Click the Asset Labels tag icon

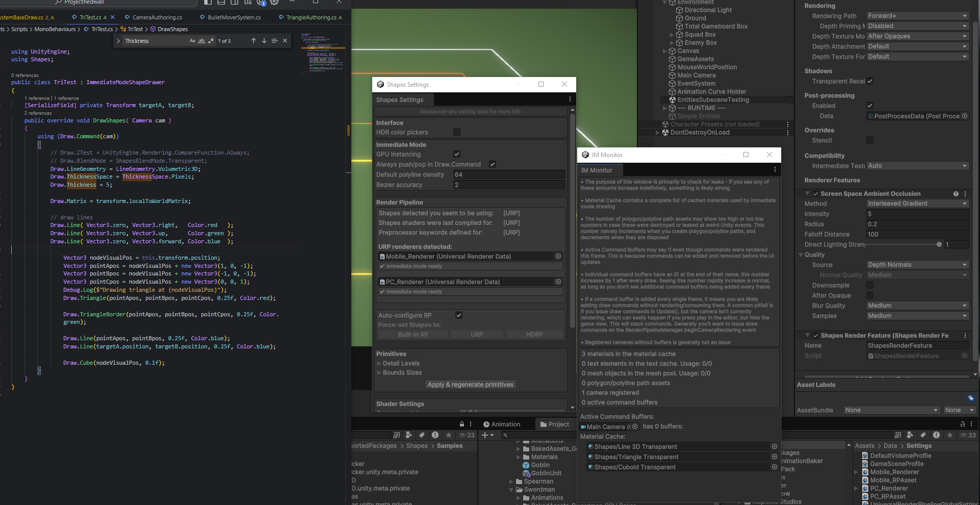[x=971, y=398]
